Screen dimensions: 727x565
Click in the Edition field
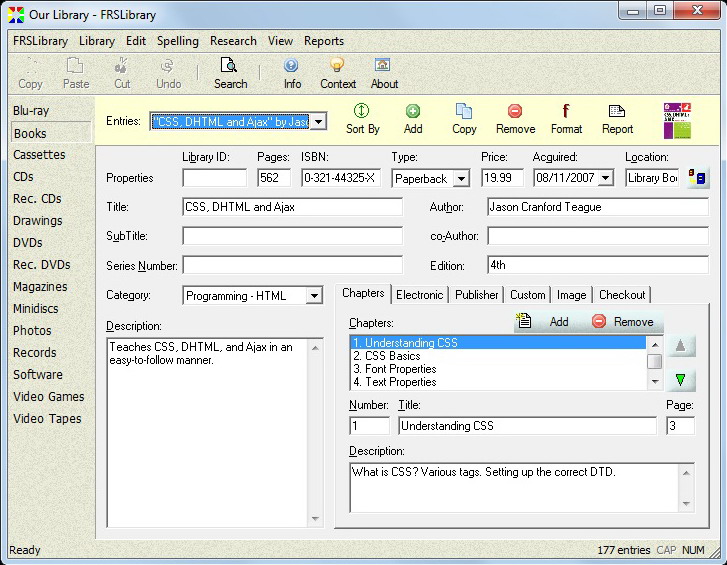[598, 265]
